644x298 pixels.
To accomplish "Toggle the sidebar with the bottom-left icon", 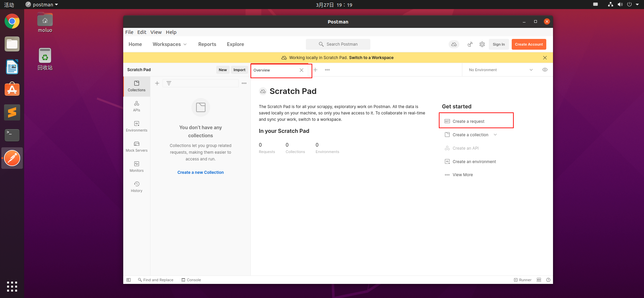I will (129, 280).
